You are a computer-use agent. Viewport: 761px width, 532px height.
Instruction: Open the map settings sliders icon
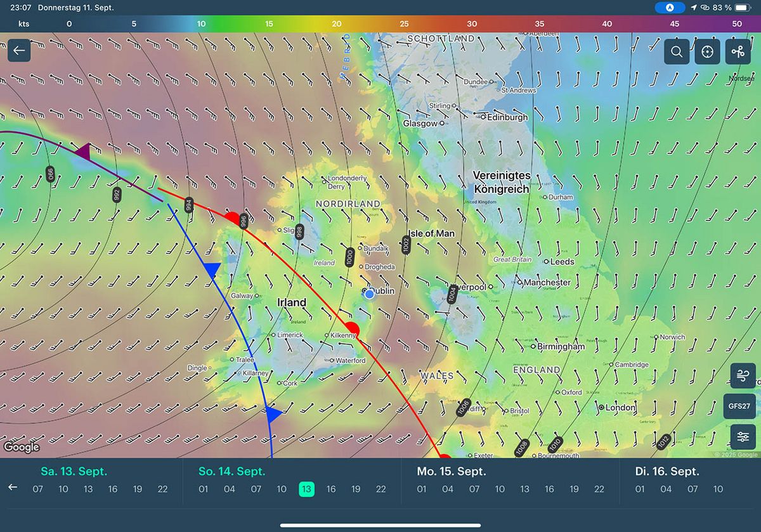(743, 437)
